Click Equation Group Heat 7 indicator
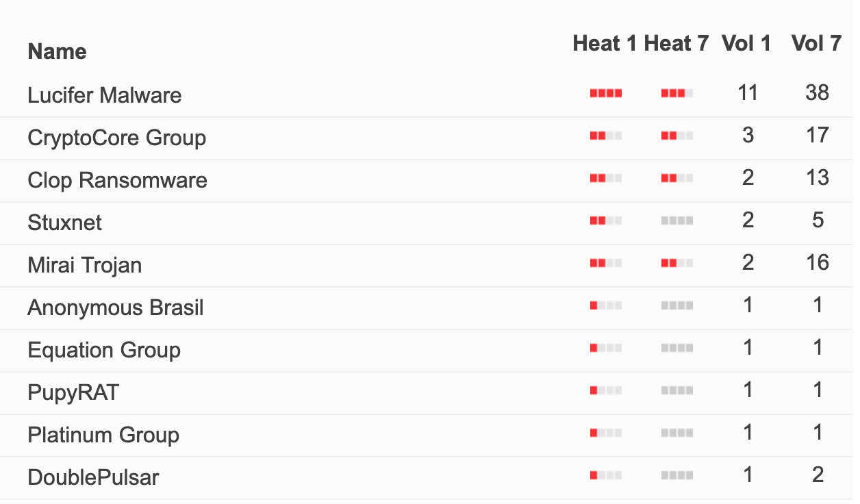 point(677,349)
